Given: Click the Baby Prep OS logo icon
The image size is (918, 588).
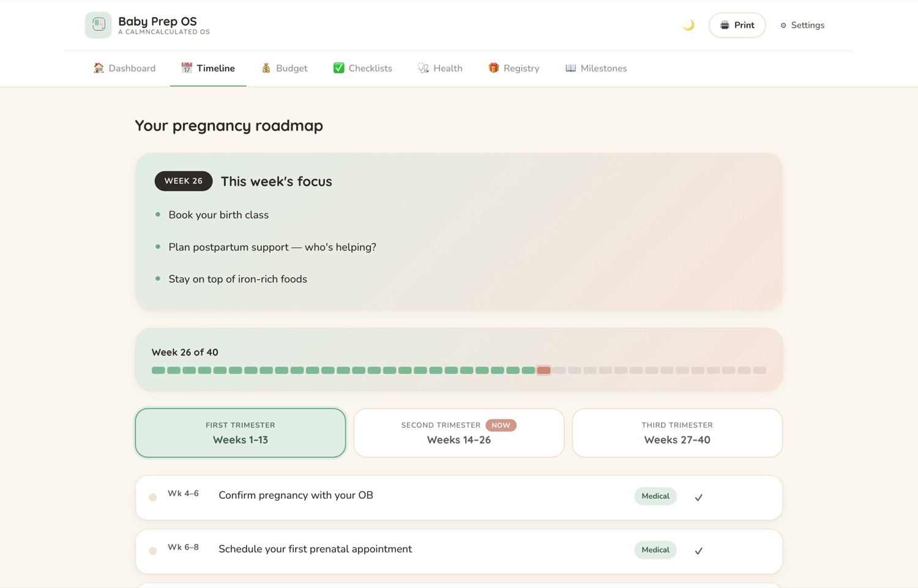Looking at the screenshot, I should pos(98,25).
